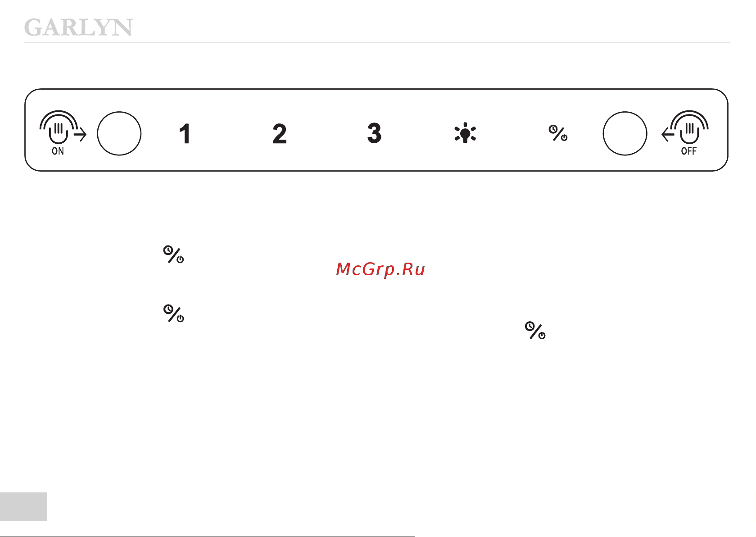756x537 pixels.
Task: Click the left-pointing arrow beside OFF hand
Action: pyautogui.click(x=668, y=134)
